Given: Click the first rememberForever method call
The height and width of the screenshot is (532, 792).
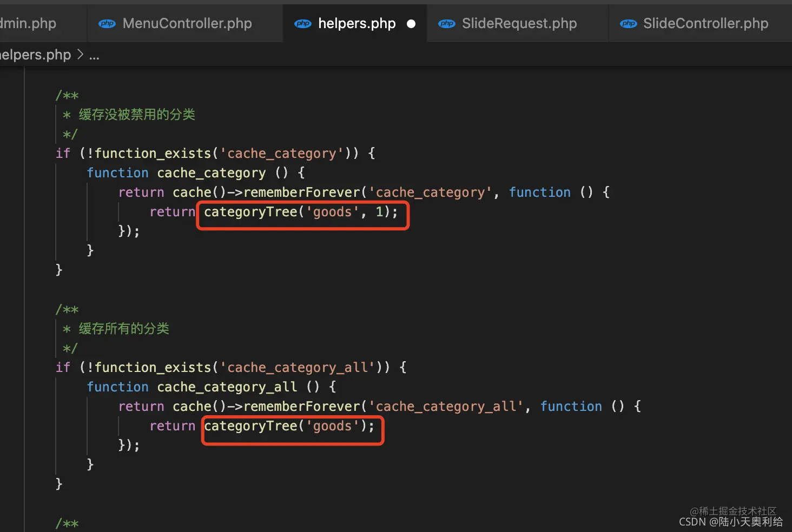Looking at the screenshot, I should (302, 192).
